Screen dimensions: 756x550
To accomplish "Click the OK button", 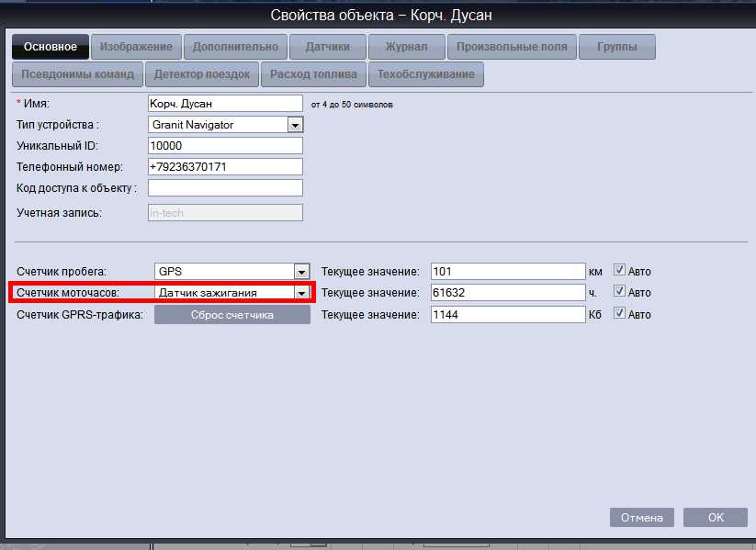I will pos(716,517).
